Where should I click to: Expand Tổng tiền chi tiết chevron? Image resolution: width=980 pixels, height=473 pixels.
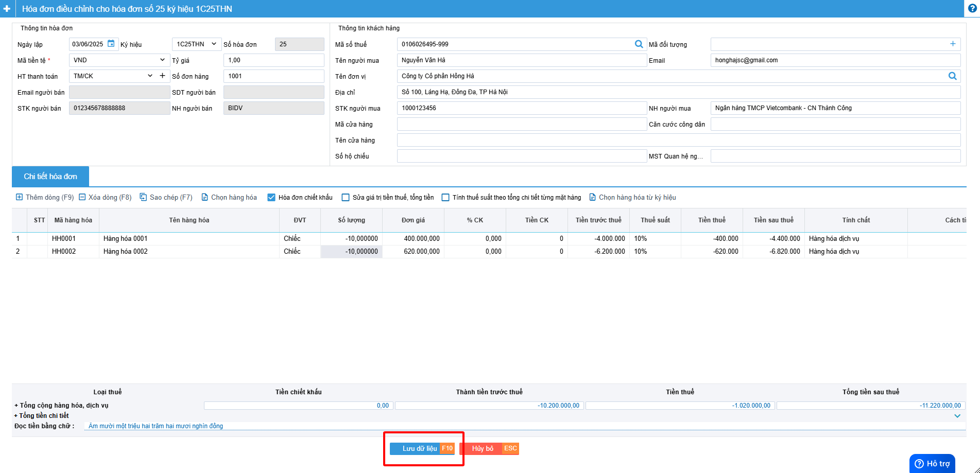coord(957,416)
